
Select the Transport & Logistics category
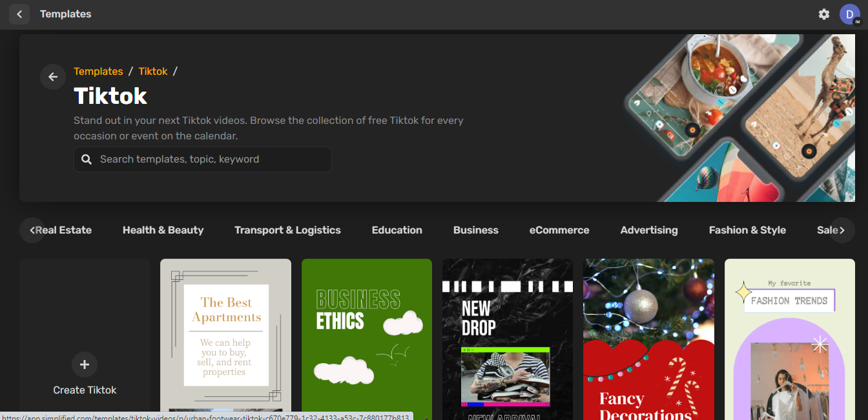287,230
